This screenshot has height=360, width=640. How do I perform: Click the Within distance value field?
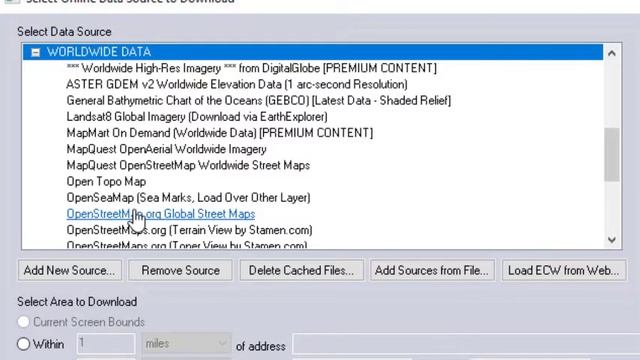pyautogui.click(x=106, y=344)
